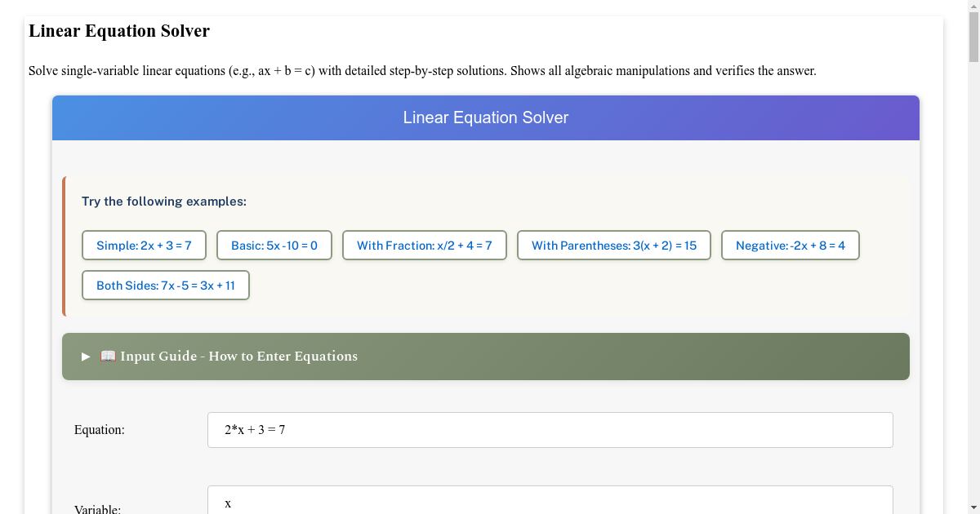The image size is (980, 514).
Task: Expand the Input Guide section
Action: 486,357
